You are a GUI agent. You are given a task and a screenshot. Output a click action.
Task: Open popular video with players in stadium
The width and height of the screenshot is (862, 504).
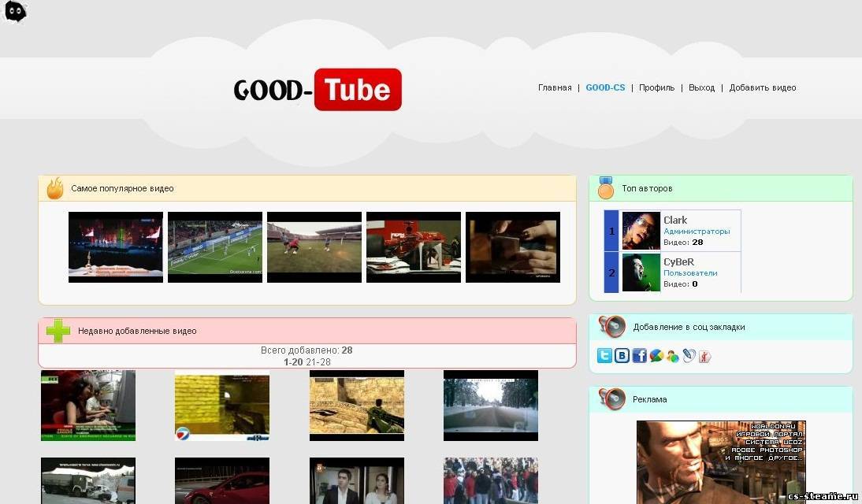(314, 247)
